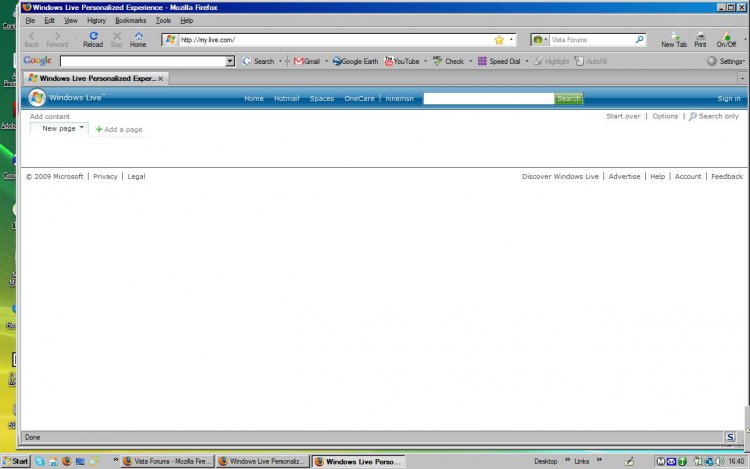Expand the YouTube dropdown arrow
Viewport: 750px width, 469px height.
click(x=425, y=61)
